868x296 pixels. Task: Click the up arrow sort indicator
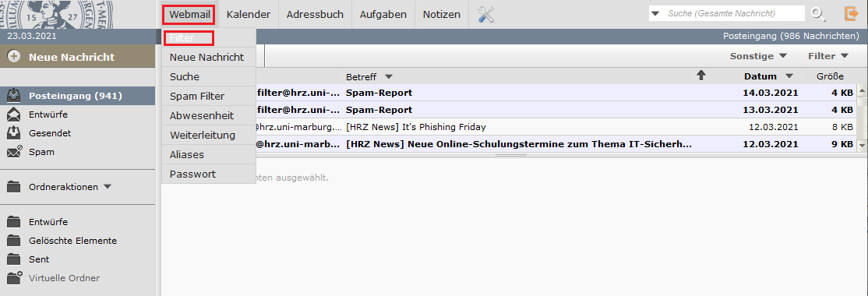tap(701, 76)
